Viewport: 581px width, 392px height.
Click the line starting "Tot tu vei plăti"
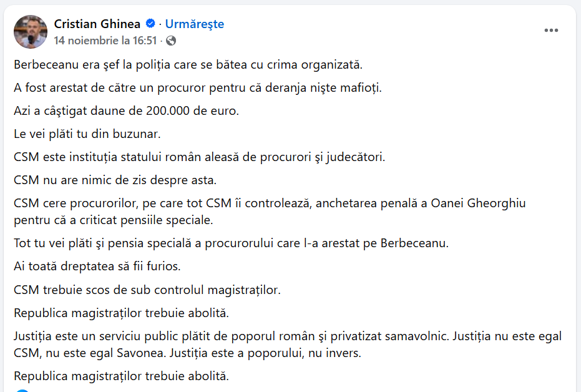coord(230,243)
